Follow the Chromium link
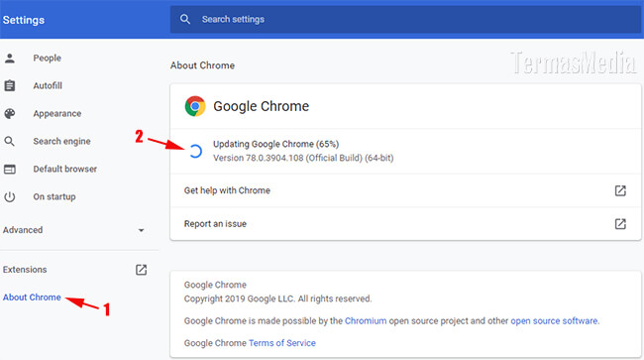Viewport: 644px width, 360px height. pos(366,321)
